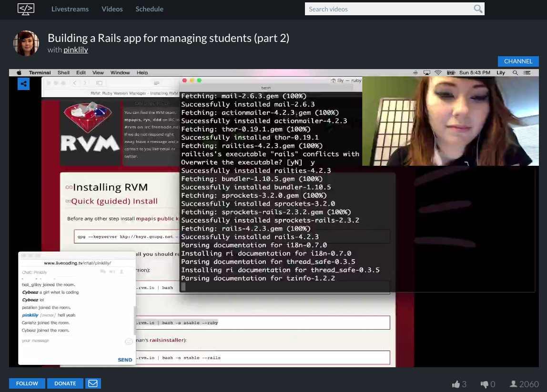The height and width of the screenshot is (392, 547).
Task: Open the CHANNEL button
Action: point(518,61)
